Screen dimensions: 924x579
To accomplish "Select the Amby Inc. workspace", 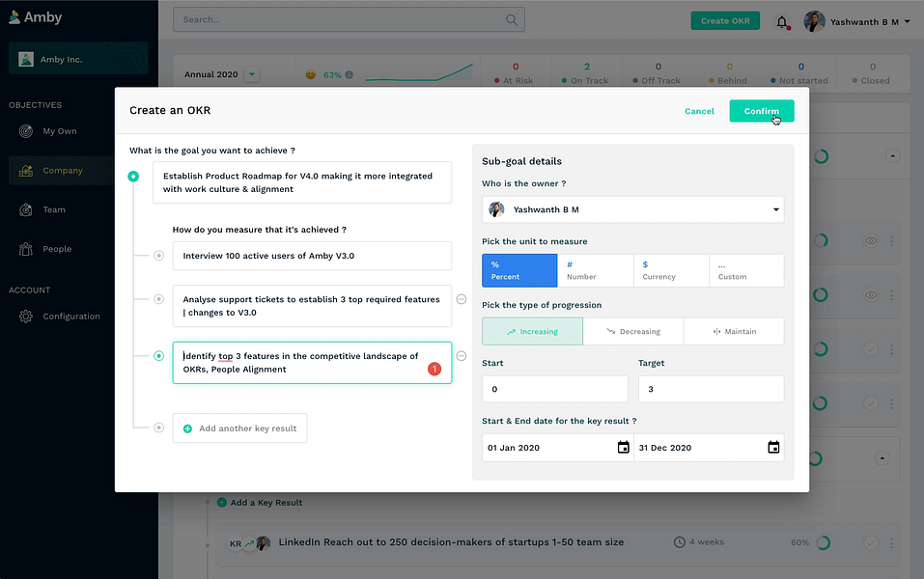I will pyautogui.click(x=78, y=58).
